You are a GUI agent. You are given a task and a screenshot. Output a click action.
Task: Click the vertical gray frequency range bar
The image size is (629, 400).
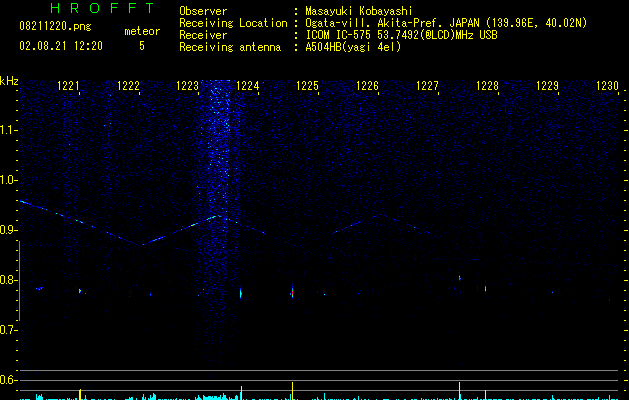click(x=19, y=281)
